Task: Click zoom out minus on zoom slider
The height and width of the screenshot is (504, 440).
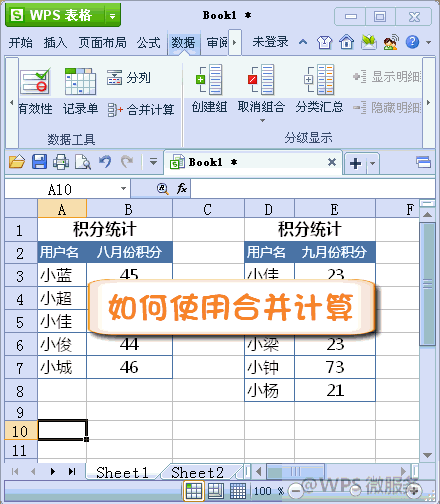Action: click(x=295, y=491)
